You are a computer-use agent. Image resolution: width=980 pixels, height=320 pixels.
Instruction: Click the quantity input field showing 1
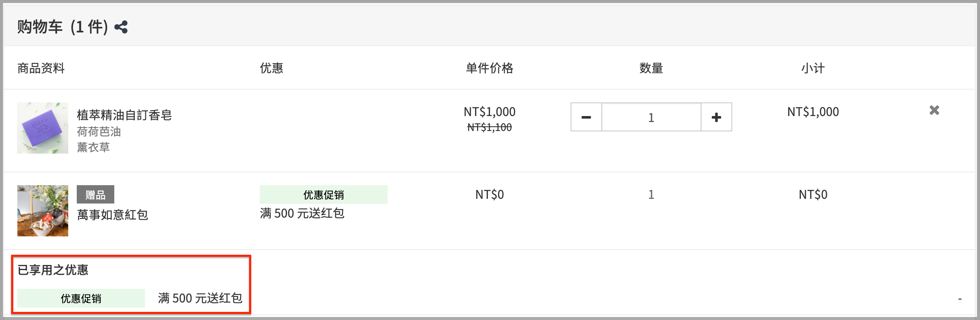[x=651, y=117]
